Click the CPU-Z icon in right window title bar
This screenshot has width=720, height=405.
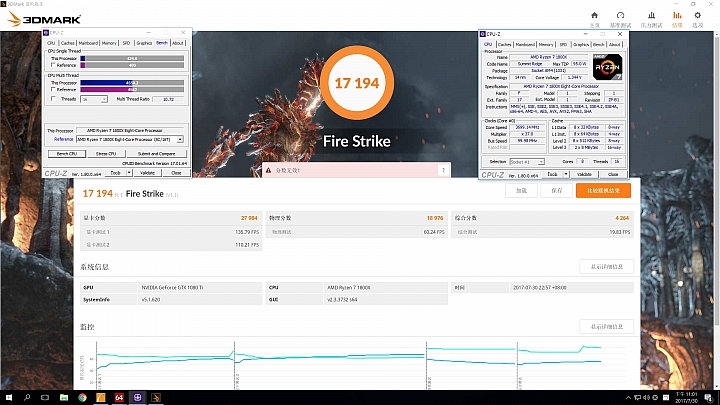[483, 34]
